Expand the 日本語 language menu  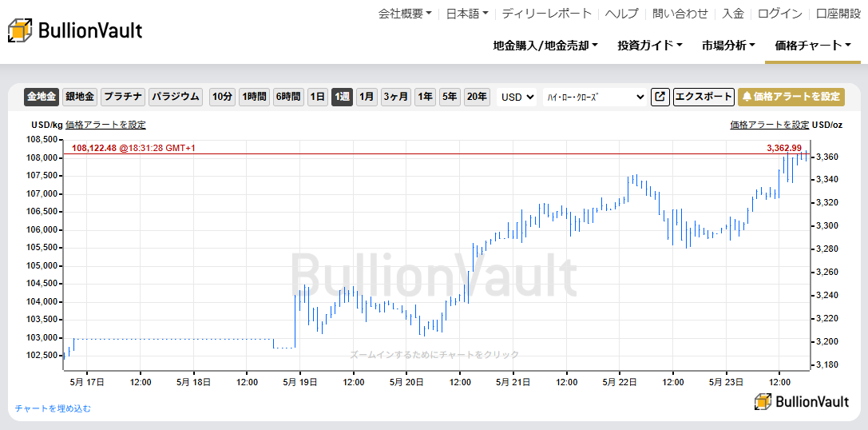click(467, 14)
